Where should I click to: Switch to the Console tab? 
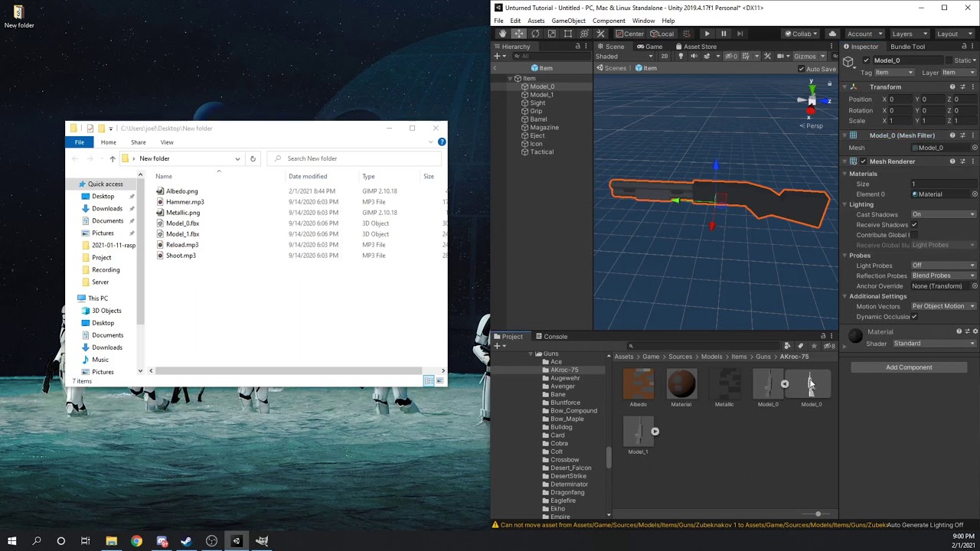pyautogui.click(x=551, y=337)
